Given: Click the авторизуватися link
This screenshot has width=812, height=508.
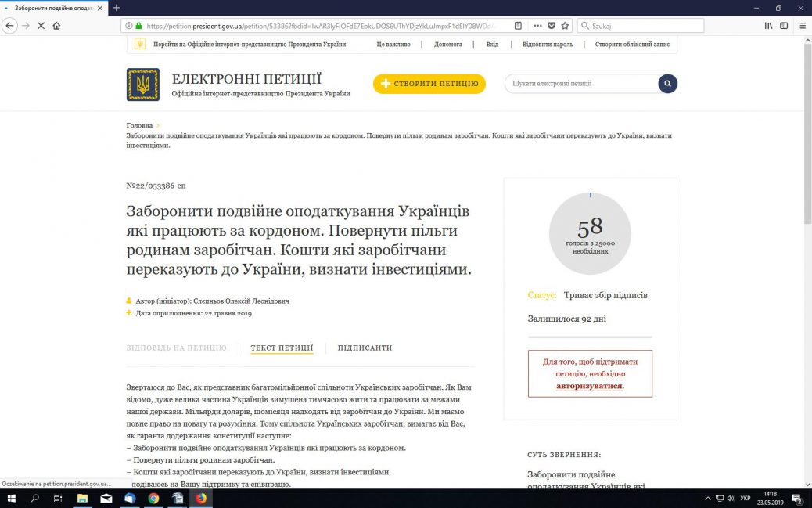Looking at the screenshot, I should (589, 387).
